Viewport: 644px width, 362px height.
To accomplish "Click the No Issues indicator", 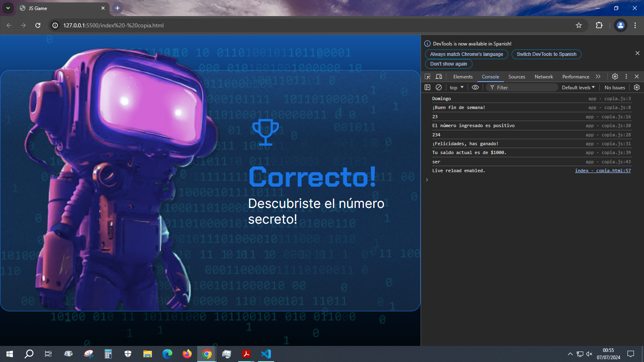I will pos(615,87).
